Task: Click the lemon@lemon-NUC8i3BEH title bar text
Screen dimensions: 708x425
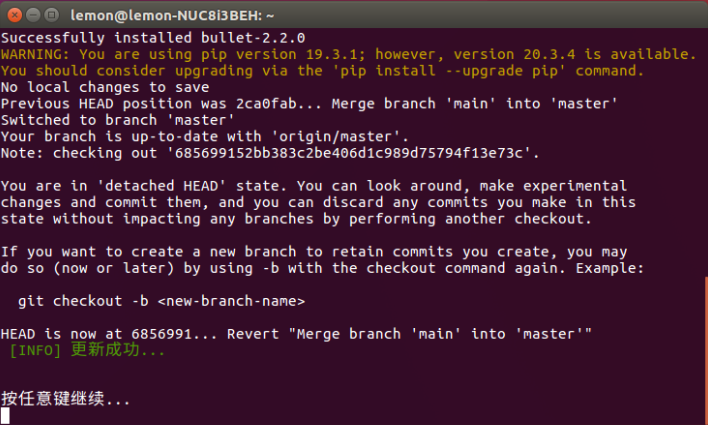Action: point(172,16)
